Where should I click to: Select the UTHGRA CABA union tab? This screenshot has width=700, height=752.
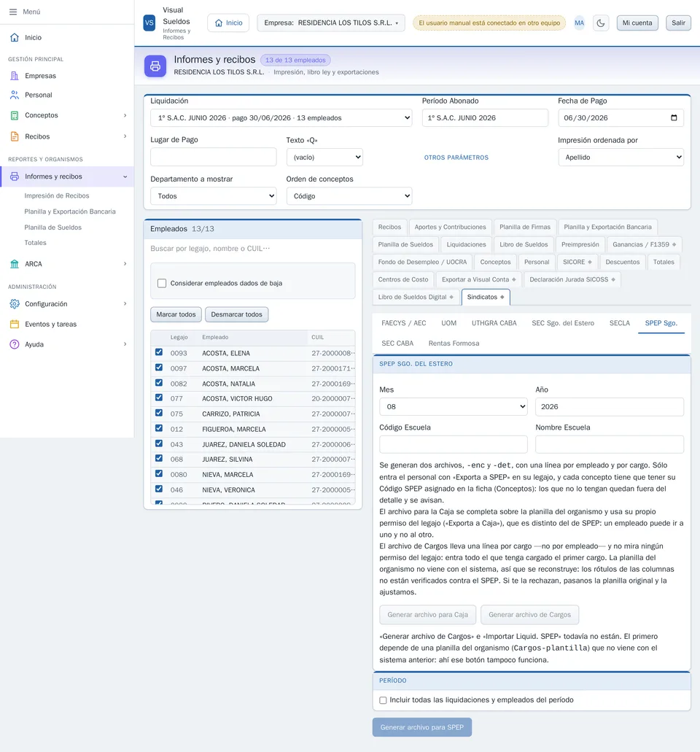pyautogui.click(x=494, y=323)
